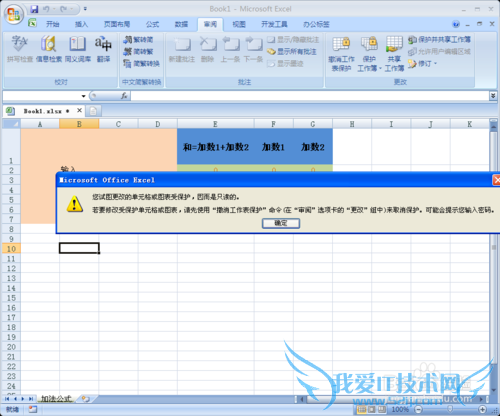The height and width of the screenshot is (416, 500).
Task: Open the Home (开始) ribbon tab
Action: click(52, 24)
